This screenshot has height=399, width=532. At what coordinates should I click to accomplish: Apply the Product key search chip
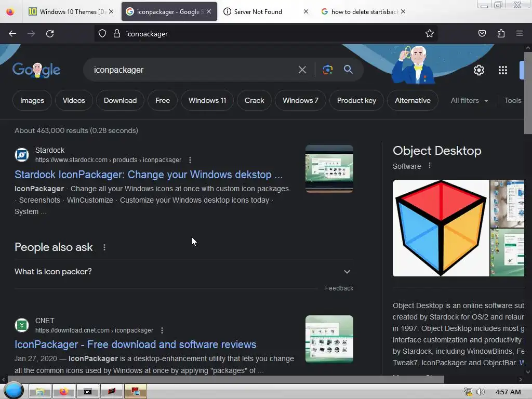coord(356,100)
